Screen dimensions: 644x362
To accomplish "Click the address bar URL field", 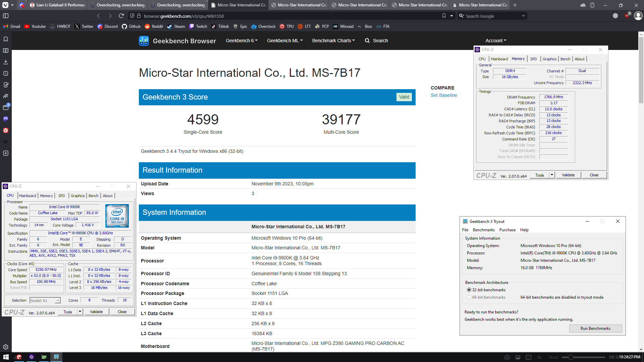I will click(x=288, y=16).
